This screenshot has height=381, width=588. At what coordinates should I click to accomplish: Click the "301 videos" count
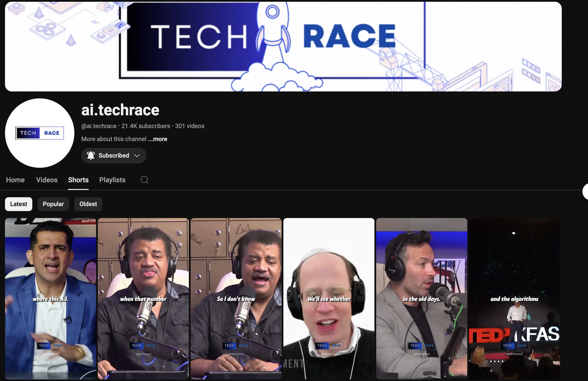[x=190, y=126]
